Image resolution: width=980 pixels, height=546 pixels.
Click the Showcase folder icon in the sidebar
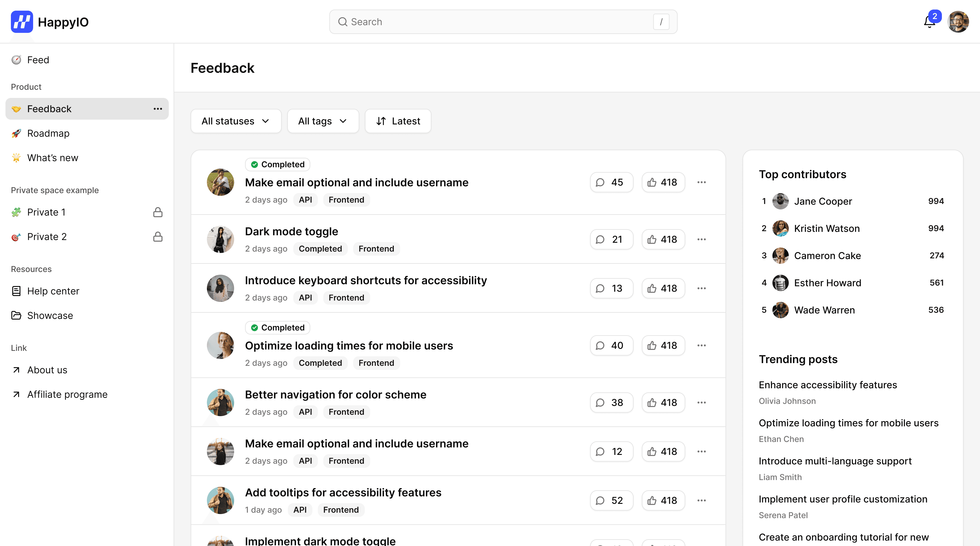pyautogui.click(x=16, y=315)
